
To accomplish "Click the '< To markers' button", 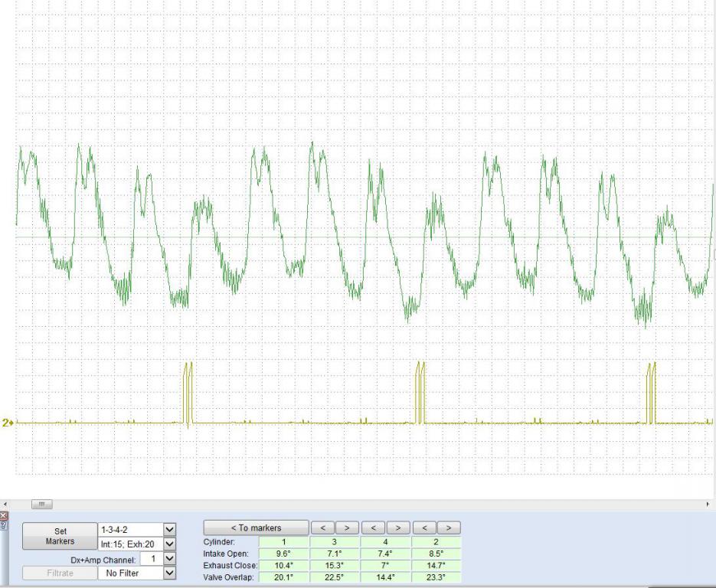I will [x=256, y=528].
